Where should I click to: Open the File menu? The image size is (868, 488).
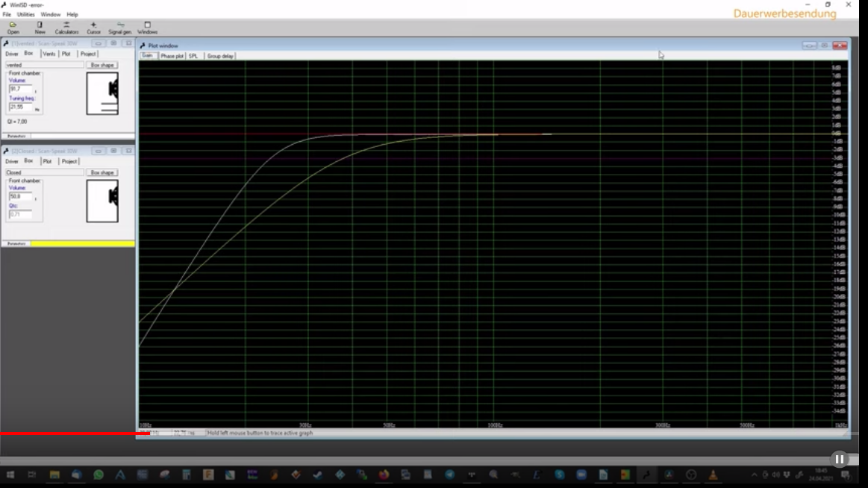pyautogui.click(x=7, y=14)
